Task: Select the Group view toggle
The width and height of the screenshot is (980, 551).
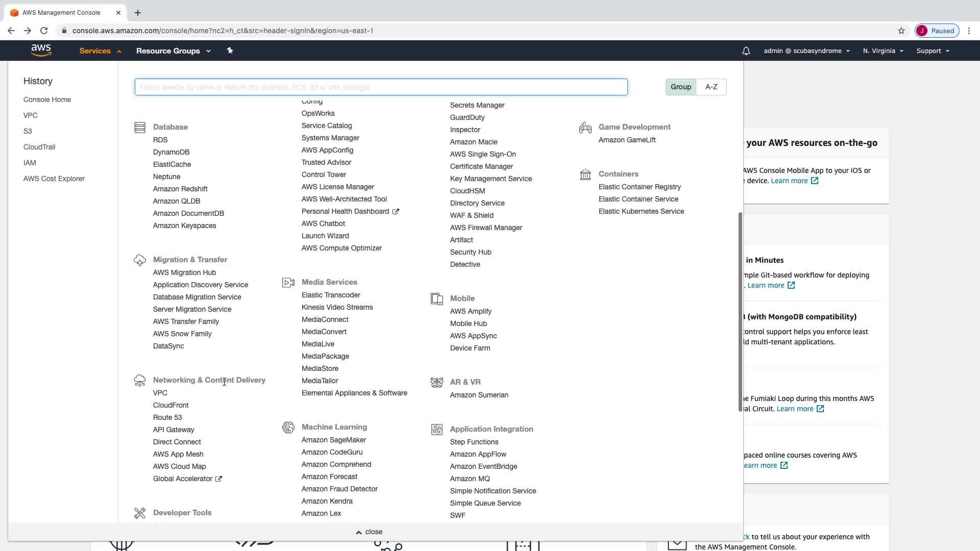Action: click(x=680, y=87)
